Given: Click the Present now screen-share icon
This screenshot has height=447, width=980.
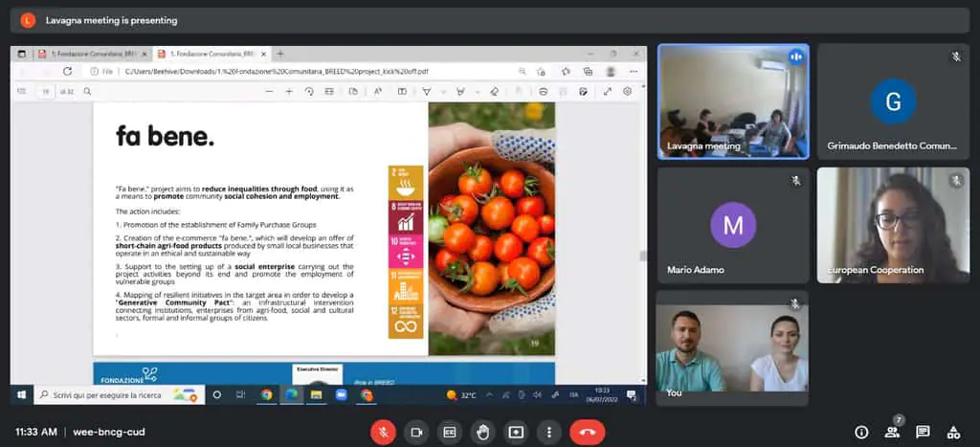Looking at the screenshot, I should (x=516, y=432).
